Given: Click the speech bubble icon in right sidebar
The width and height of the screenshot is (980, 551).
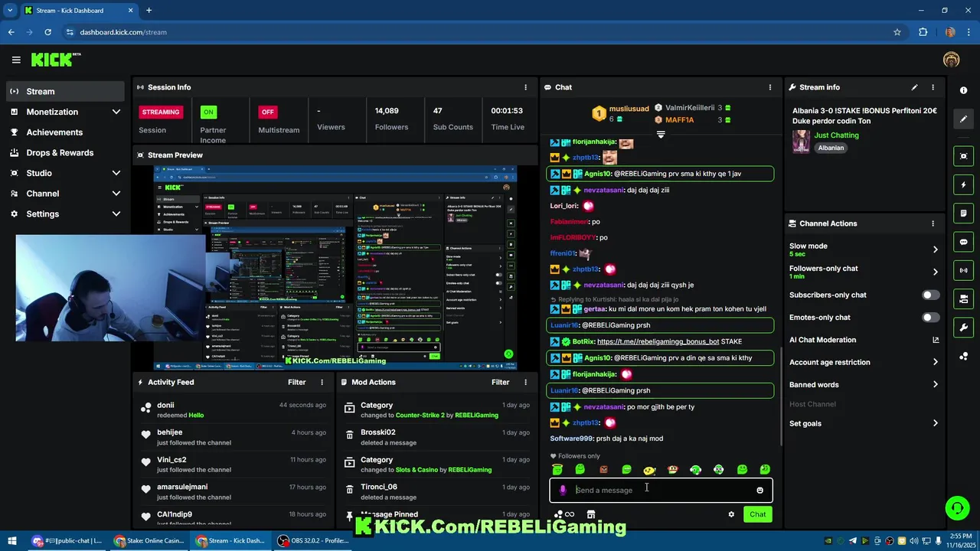Looking at the screenshot, I should (x=963, y=242).
